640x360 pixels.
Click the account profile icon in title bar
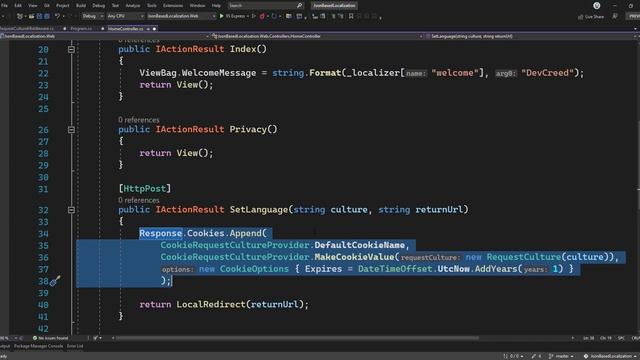(x=597, y=6)
